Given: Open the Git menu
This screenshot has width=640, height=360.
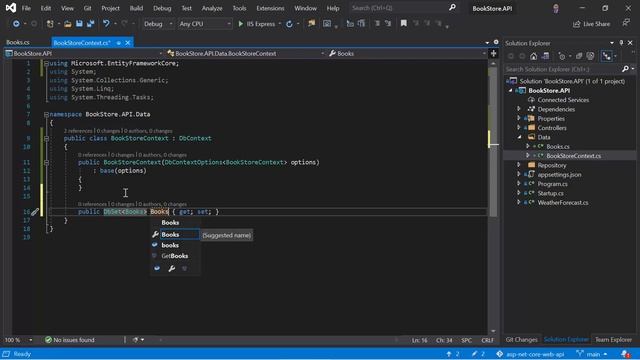Looking at the screenshot, I should click(87, 8).
